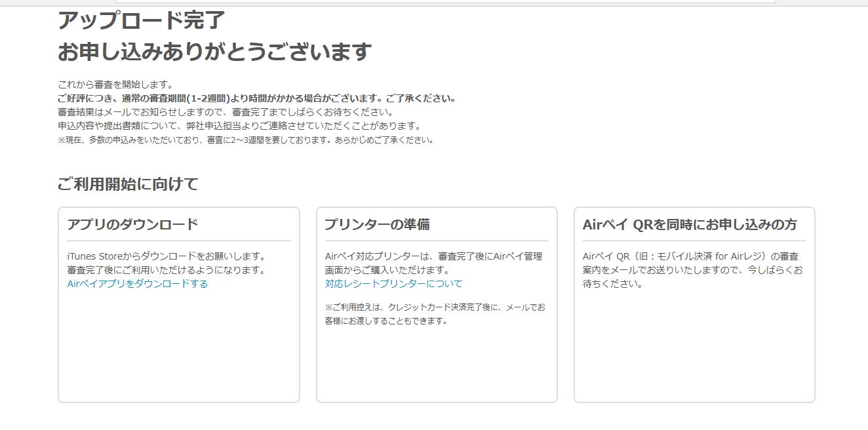Viewport: 868px width, 430px height.
Task: Click the アップロード完了 heading
Action: pos(141,20)
